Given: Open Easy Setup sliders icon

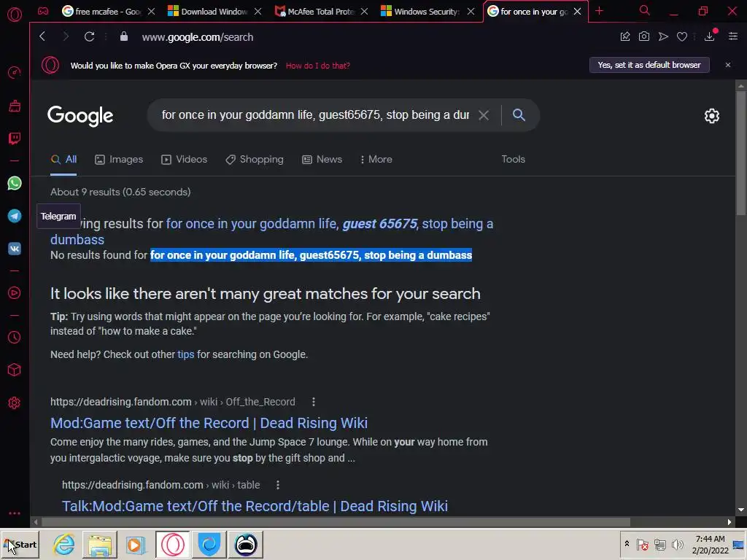Looking at the screenshot, I should pyautogui.click(x=733, y=36).
